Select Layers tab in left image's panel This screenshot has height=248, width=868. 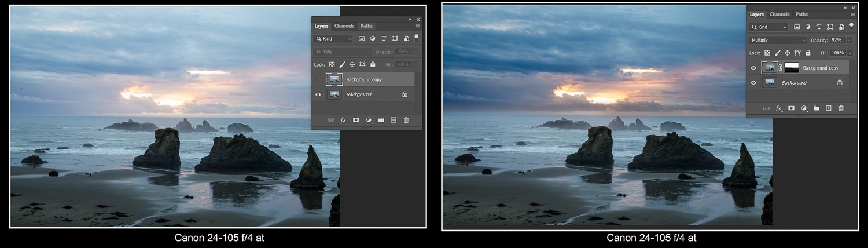pyautogui.click(x=321, y=26)
